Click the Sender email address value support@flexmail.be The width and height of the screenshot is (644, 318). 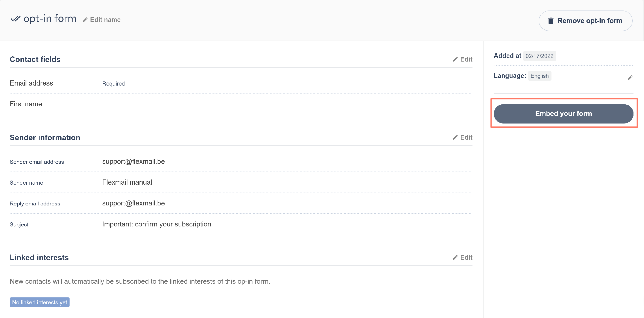(133, 161)
